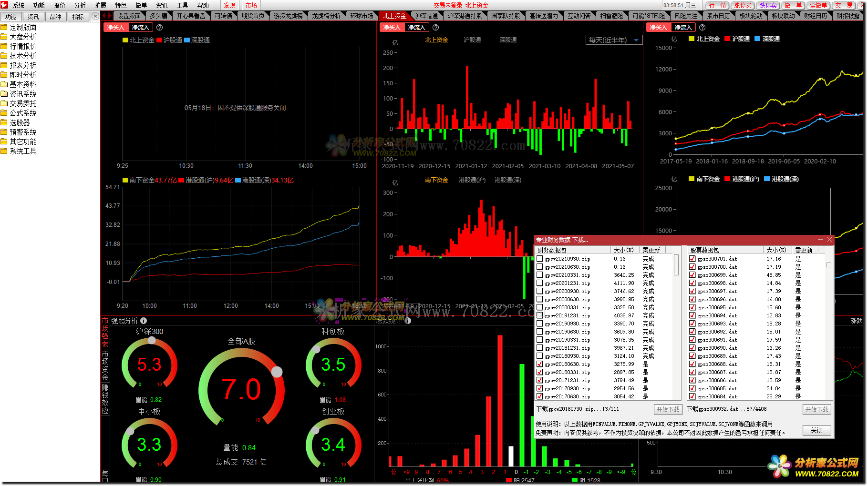Viewport: 868px width, 486px height.
Task: Check the gpcw20200930.zip checkbox
Action: pyautogui.click(x=540, y=291)
